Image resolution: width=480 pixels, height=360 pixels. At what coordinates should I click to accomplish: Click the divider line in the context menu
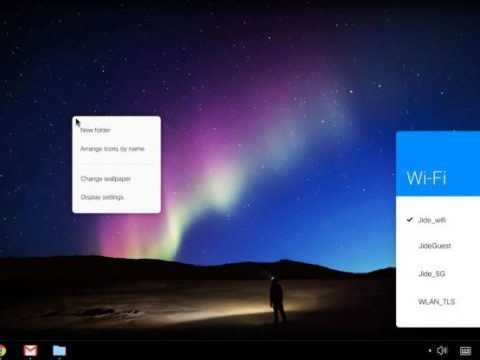click(116, 164)
